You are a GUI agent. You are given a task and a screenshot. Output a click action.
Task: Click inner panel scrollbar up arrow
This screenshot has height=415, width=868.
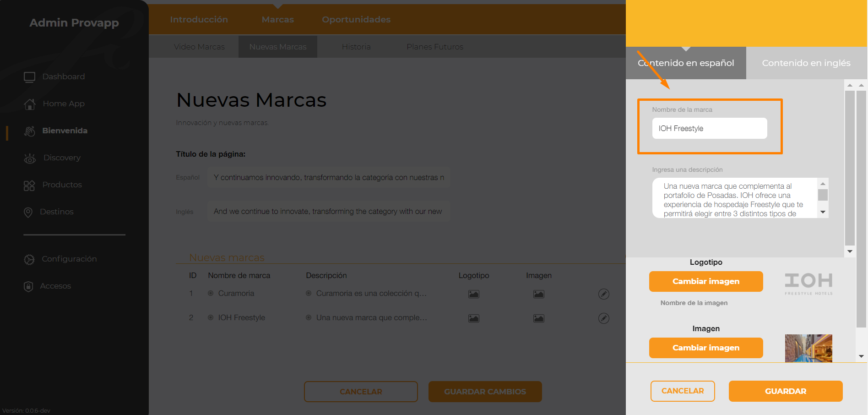coord(850,85)
